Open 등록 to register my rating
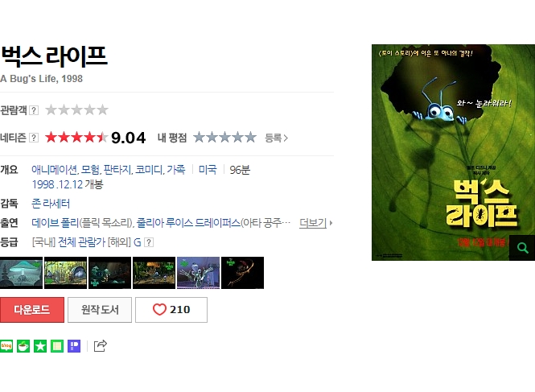The width and height of the screenshot is (535, 392). (277, 138)
